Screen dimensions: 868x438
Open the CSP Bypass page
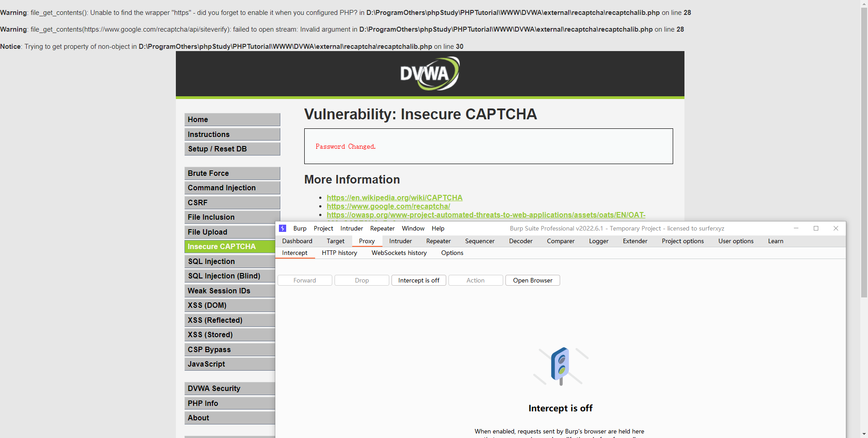tap(230, 349)
